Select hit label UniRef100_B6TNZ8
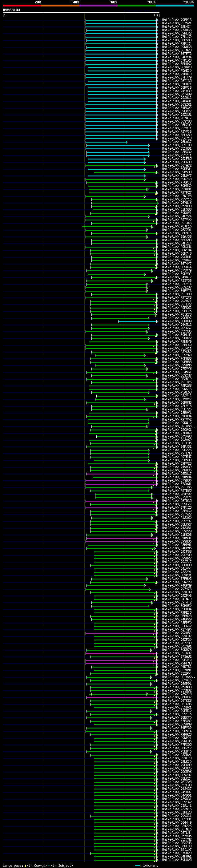197x868 pixels. click(177, 50)
